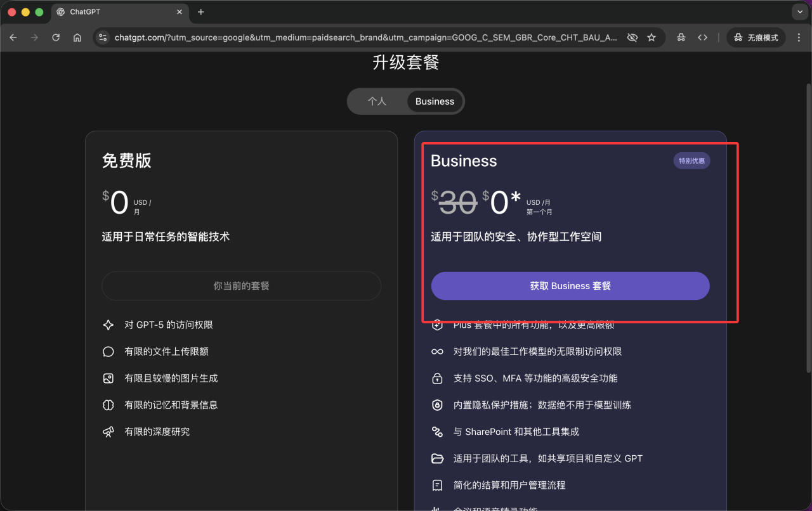Click the text 适用于团队的工具，如共享项目和自定义 GPT
Image resolution: width=812 pixels, height=511 pixels.
tap(548, 458)
